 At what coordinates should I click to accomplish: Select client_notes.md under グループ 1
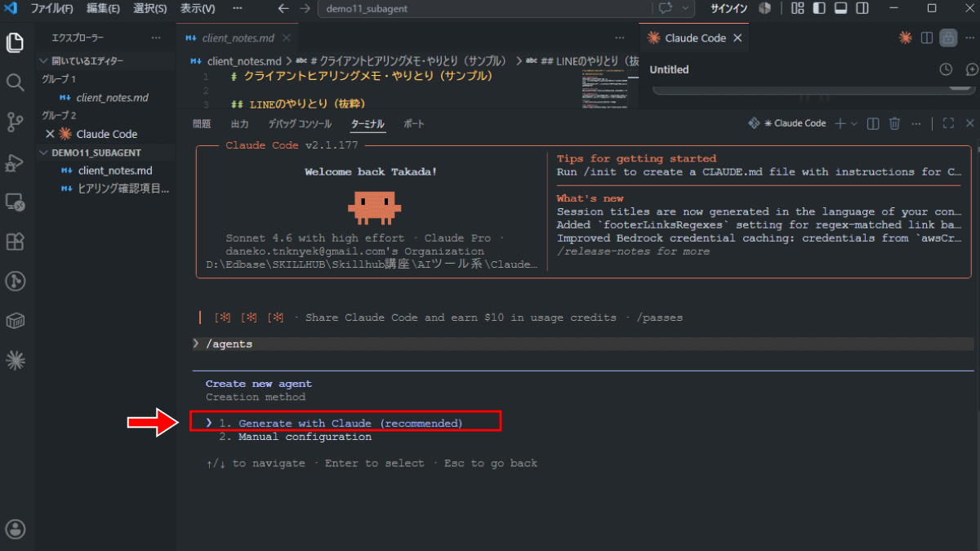pyautogui.click(x=106, y=97)
